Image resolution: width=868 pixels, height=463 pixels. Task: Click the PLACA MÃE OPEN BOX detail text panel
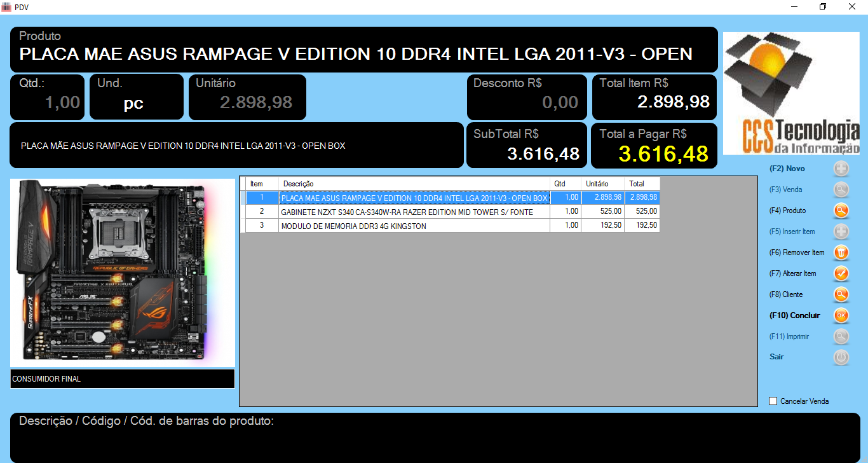(x=237, y=146)
